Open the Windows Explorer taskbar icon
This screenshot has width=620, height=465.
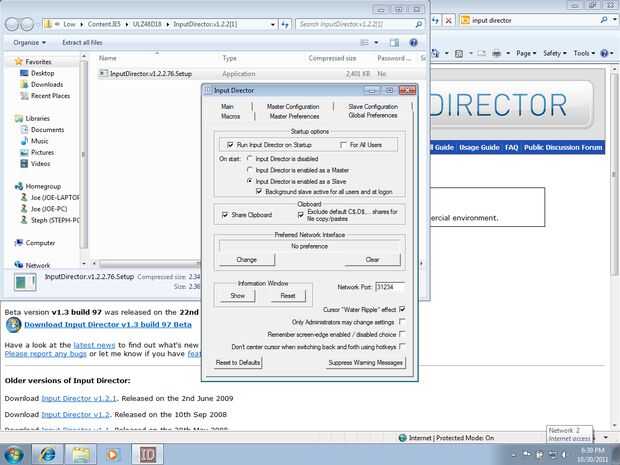point(80,454)
